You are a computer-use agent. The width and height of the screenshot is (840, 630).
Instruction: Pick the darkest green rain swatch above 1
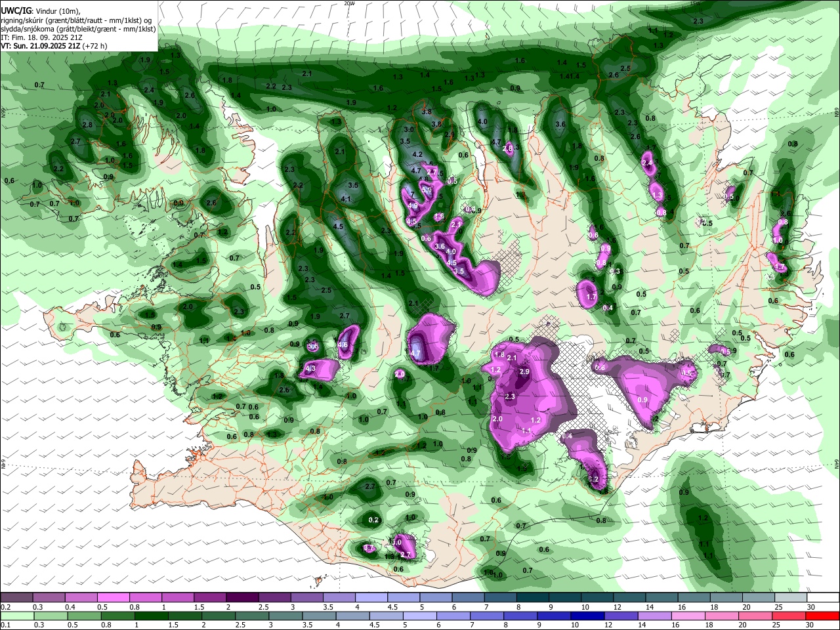[x=152, y=616]
